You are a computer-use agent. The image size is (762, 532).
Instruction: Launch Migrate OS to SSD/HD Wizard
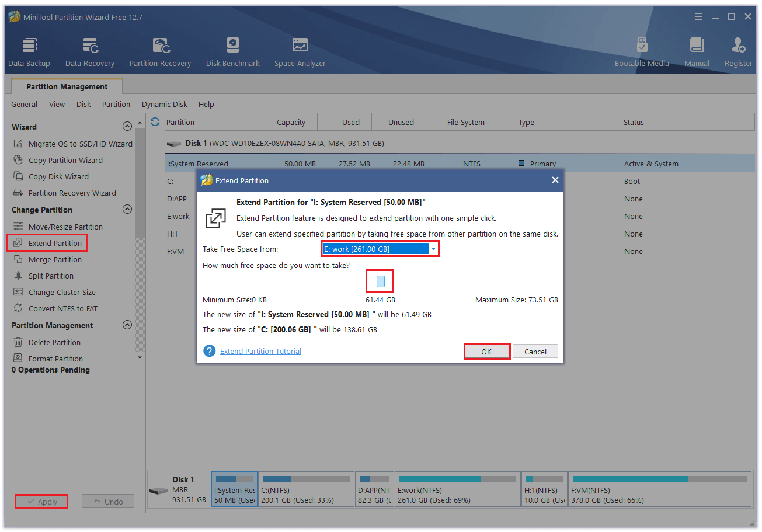point(72,144)
